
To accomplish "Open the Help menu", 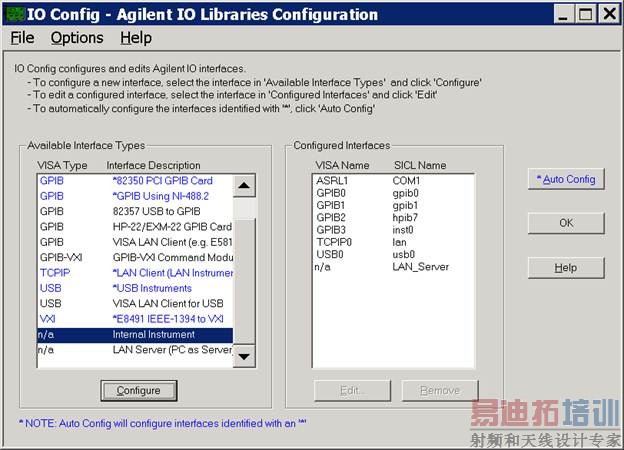I will (x=136, y=38).
